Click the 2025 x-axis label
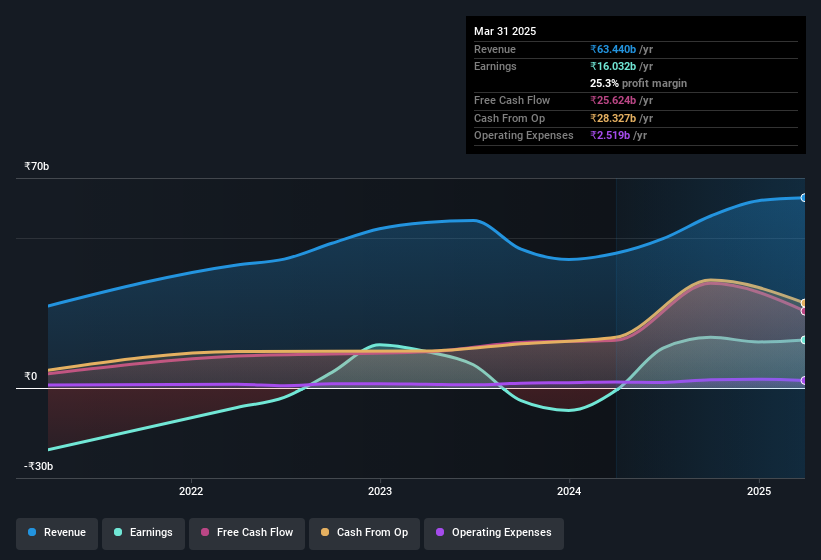Screen dimensions: 821x560 [x=759, y=491]
